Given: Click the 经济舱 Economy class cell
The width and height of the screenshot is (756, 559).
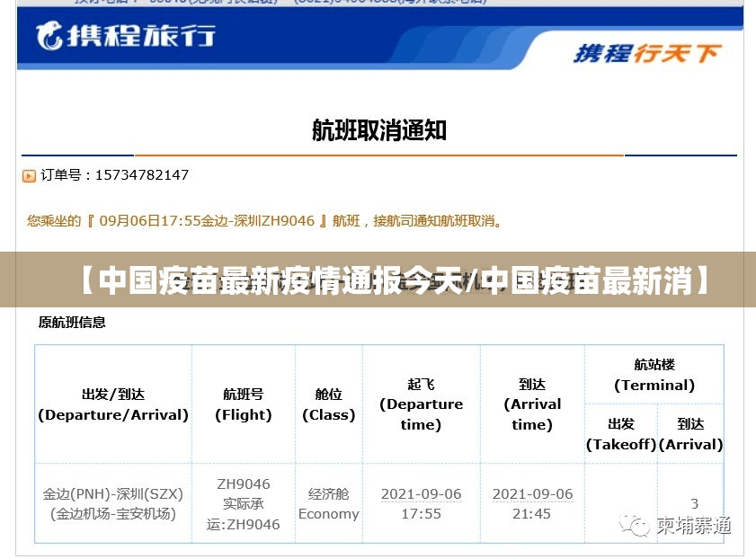Looking at the screenshot, I should [328, 503].
